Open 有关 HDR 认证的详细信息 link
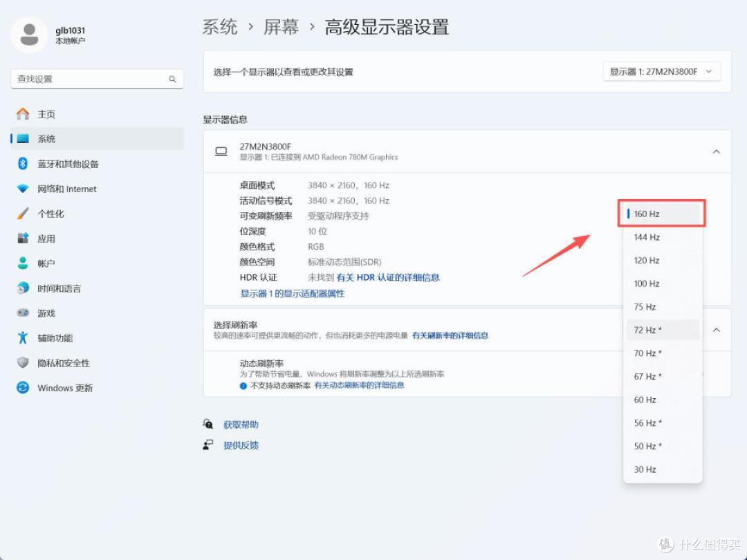 tap(388, 277)
